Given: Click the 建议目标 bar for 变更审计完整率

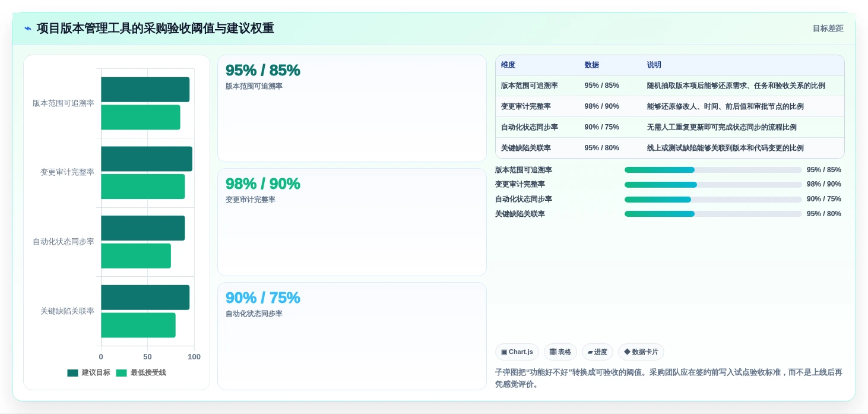Looking at the screenshot, I should (x=147, y=159).
